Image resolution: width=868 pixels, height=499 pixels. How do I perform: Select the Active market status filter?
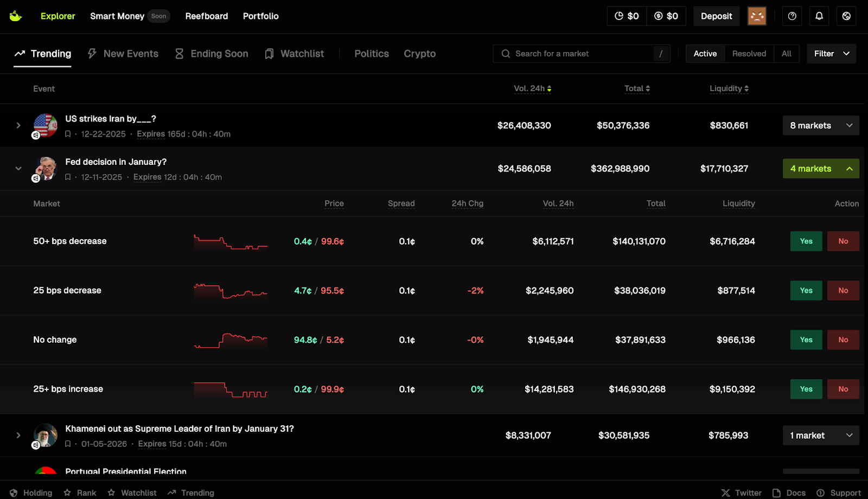point(705,54)
